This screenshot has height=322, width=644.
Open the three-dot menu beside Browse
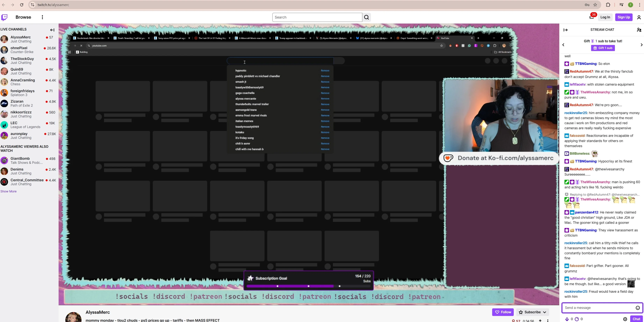pyautogui.click(x=42, y=17)
